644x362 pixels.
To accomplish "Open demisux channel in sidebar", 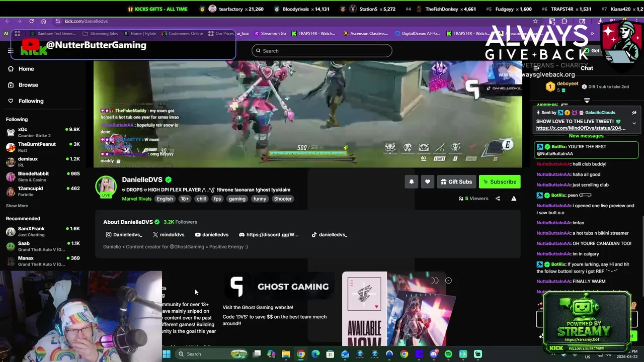I will pos(43,161).
